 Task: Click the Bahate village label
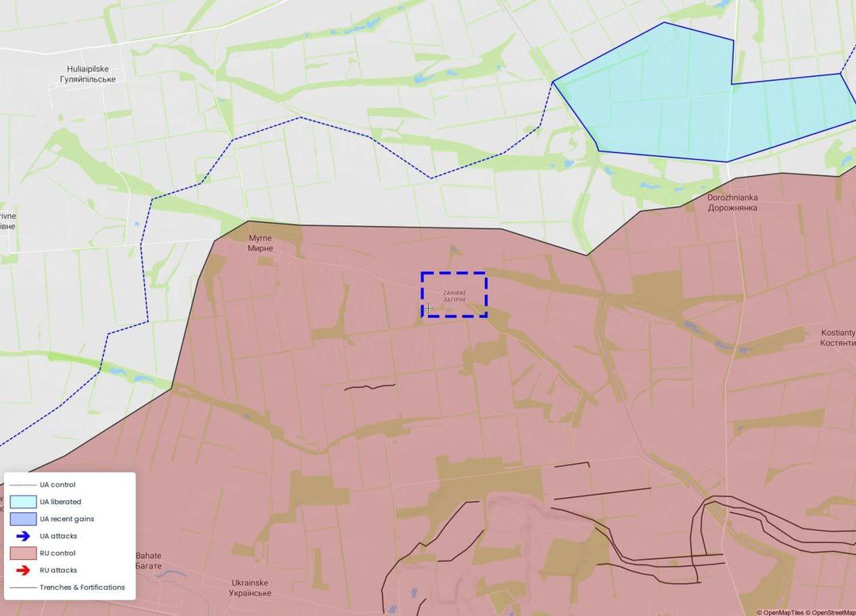coord(148,561)
